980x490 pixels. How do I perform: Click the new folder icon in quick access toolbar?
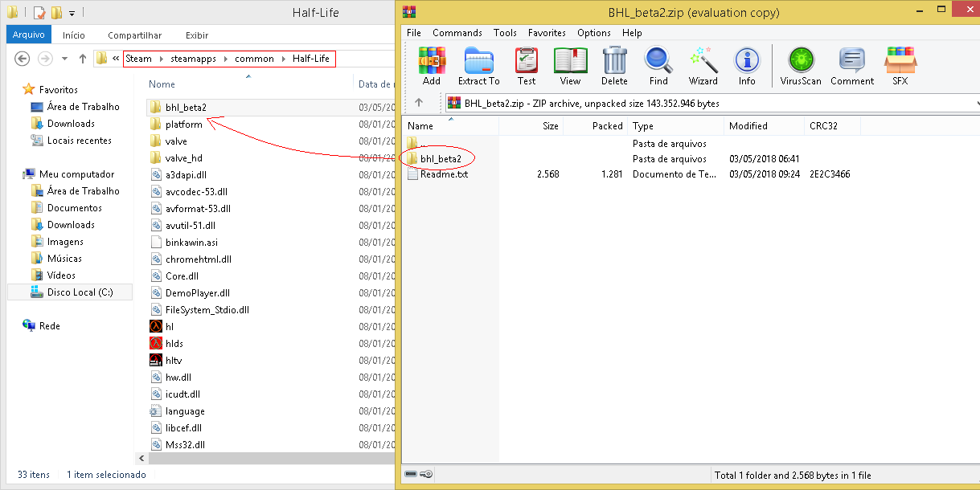tap(56, 13)
